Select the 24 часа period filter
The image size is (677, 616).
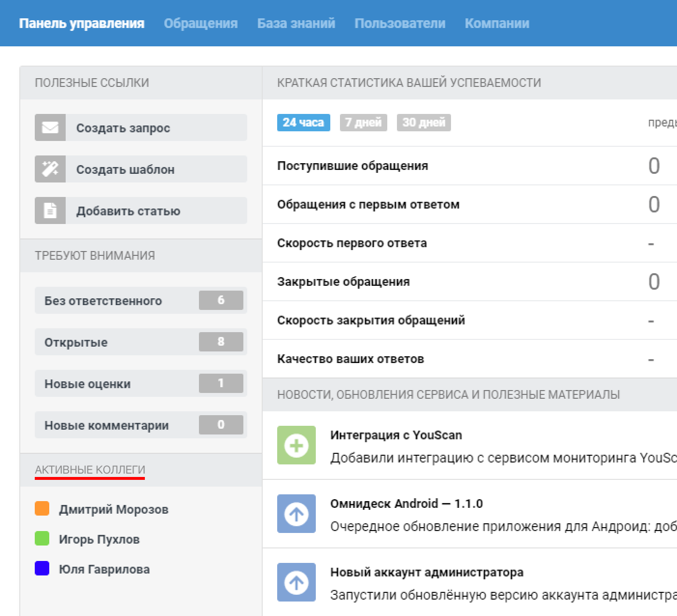point(303,123)
